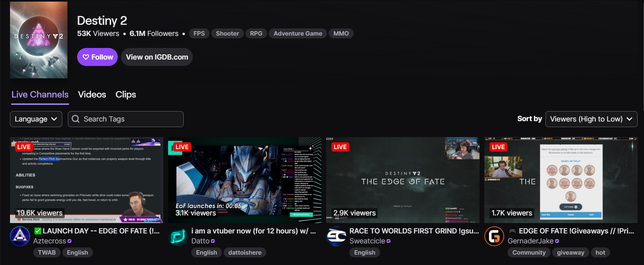Open Sweatcicle channel avatar
The width and height of the screenshot is (644, 265).
[336, 236]
